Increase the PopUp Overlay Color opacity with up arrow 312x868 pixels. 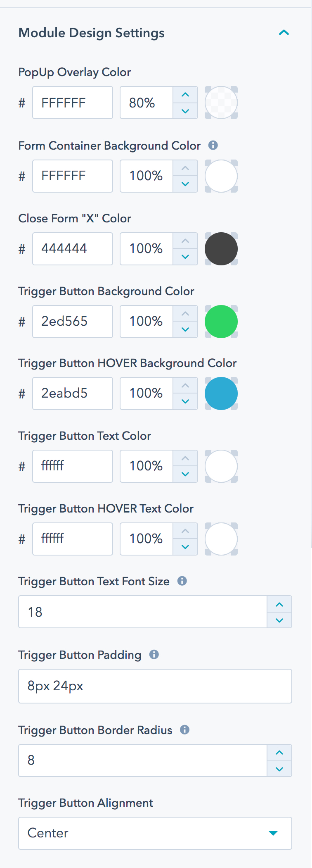tap(185, 95)
